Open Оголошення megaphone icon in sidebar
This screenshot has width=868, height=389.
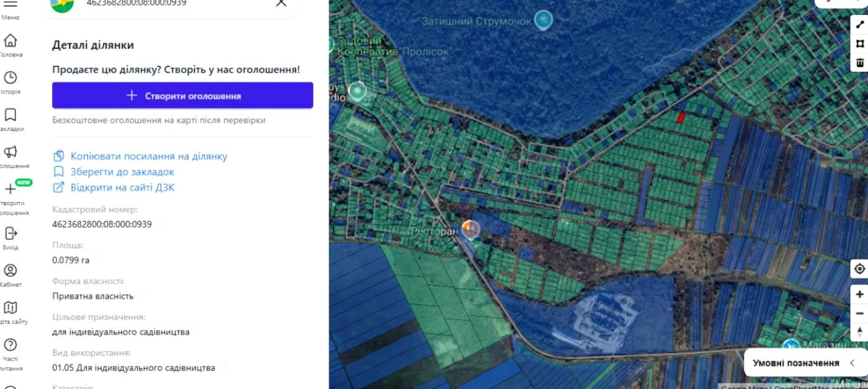click(x=11, y=152)
